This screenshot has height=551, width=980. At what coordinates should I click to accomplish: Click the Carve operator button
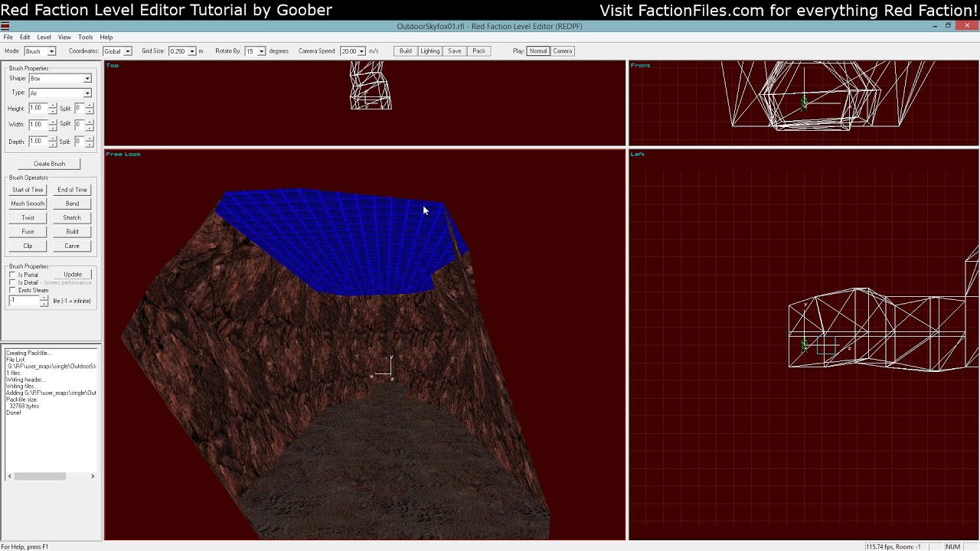[72, 246]
